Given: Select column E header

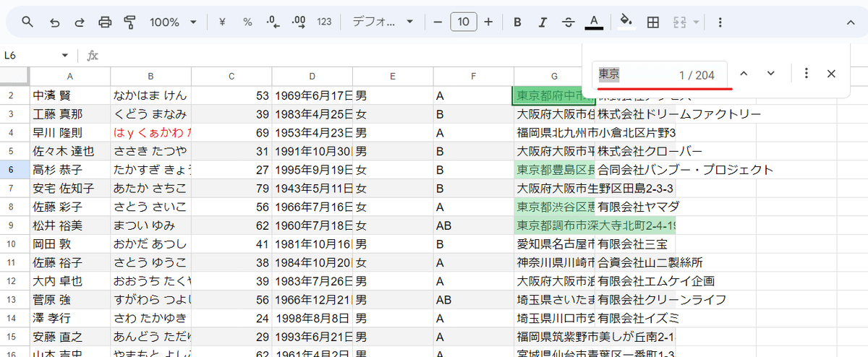Looking at the screenshot, I should point(393,76).
